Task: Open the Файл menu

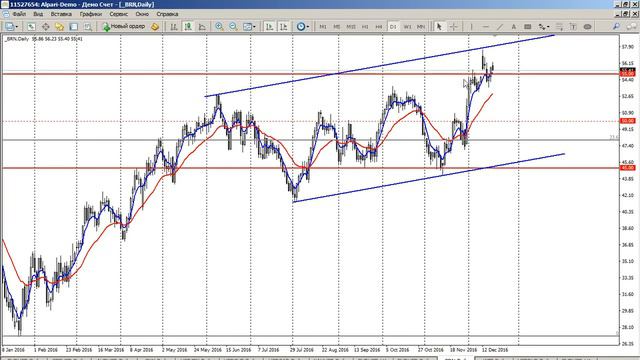Action: (19, 14)
